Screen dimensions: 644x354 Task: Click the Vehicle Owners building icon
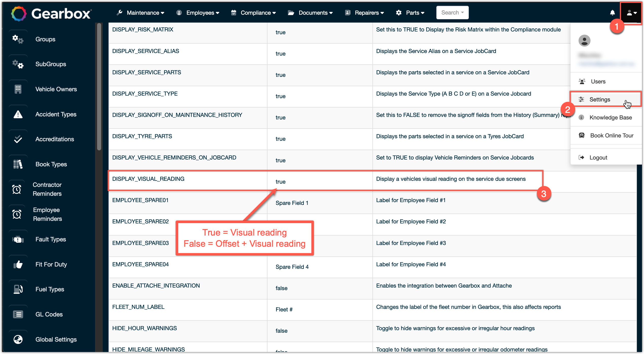18,89
